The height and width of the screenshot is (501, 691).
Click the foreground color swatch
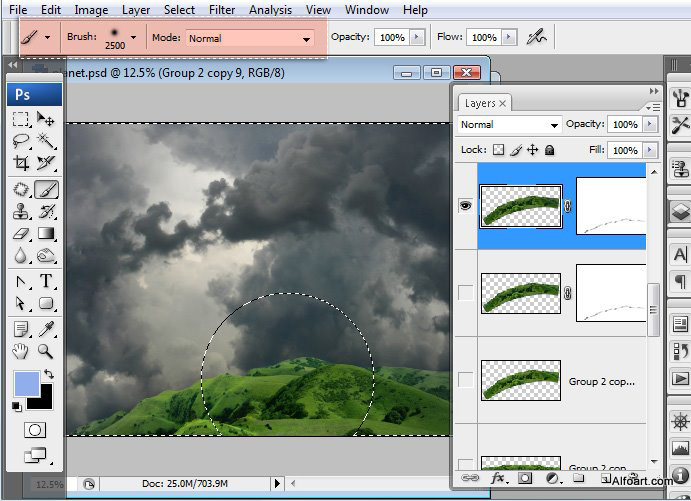coord(25,383)
